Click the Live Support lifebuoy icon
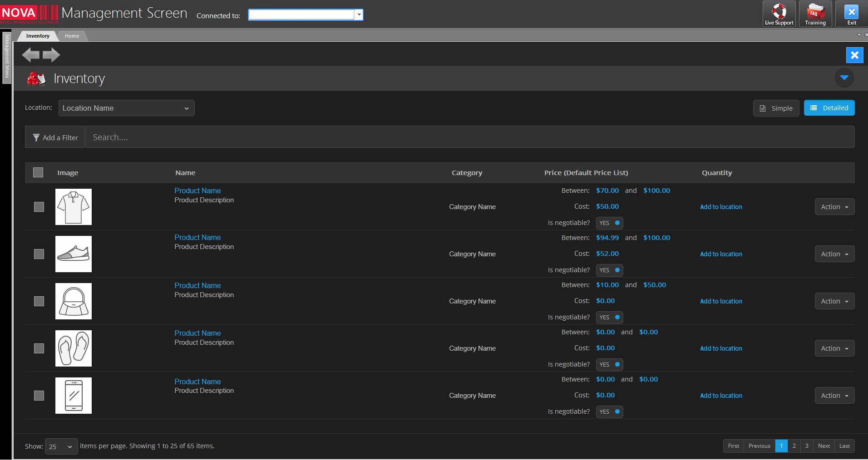Viewport: 868px width, 460px height. click(779, 11)
